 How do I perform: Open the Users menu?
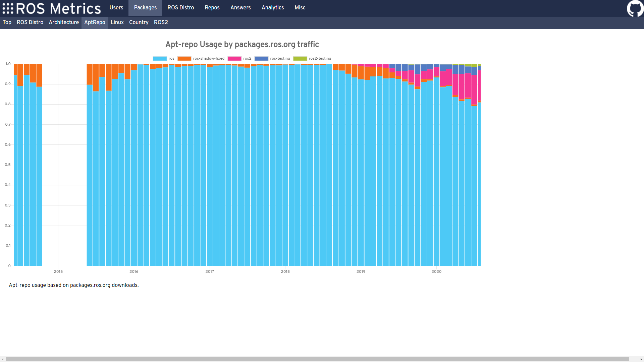[116, 8]
